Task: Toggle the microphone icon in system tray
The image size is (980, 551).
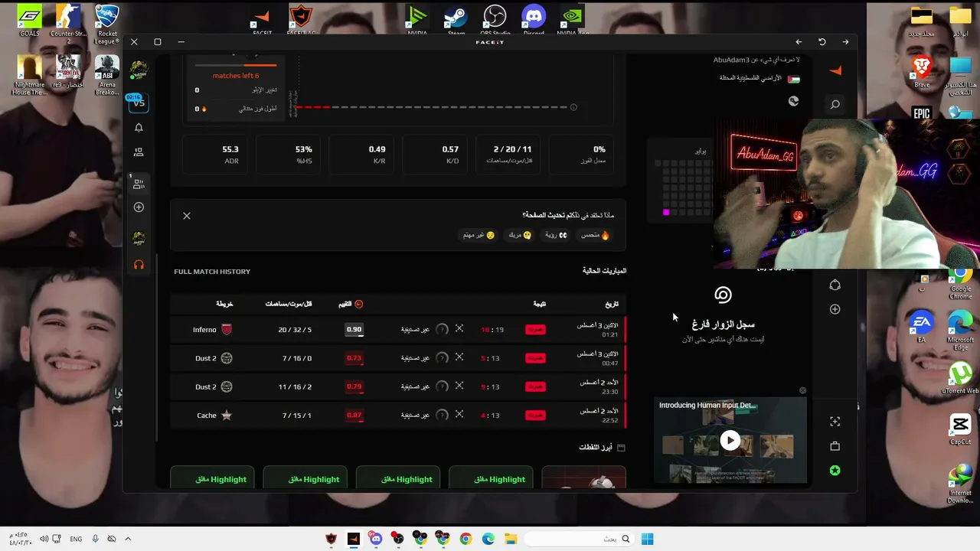Action: pyautogui.click(x=96, y=539)
